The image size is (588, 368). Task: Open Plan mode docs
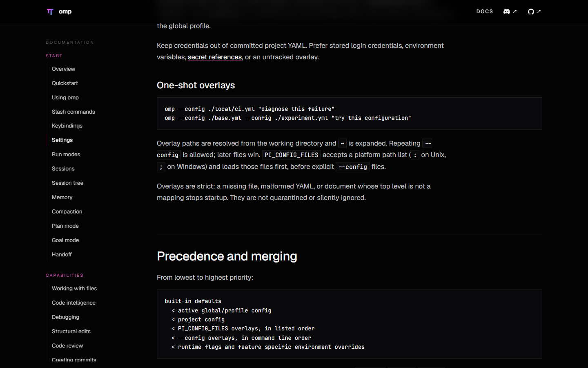coord(65,226)
